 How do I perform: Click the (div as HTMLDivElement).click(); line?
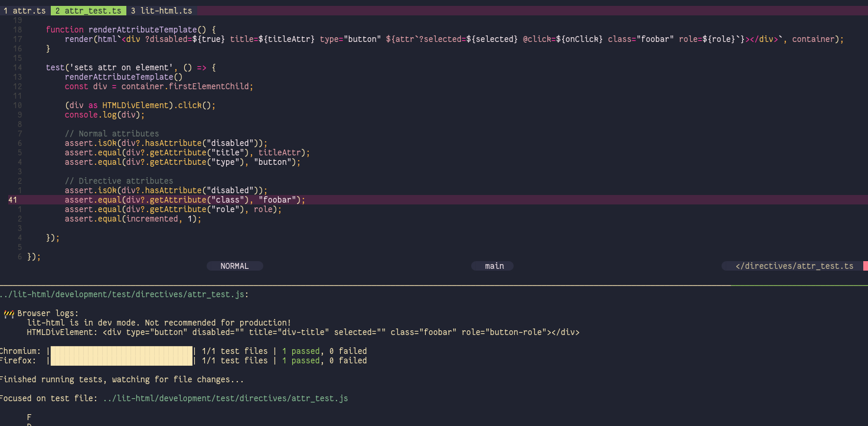[x=140, y=105]
